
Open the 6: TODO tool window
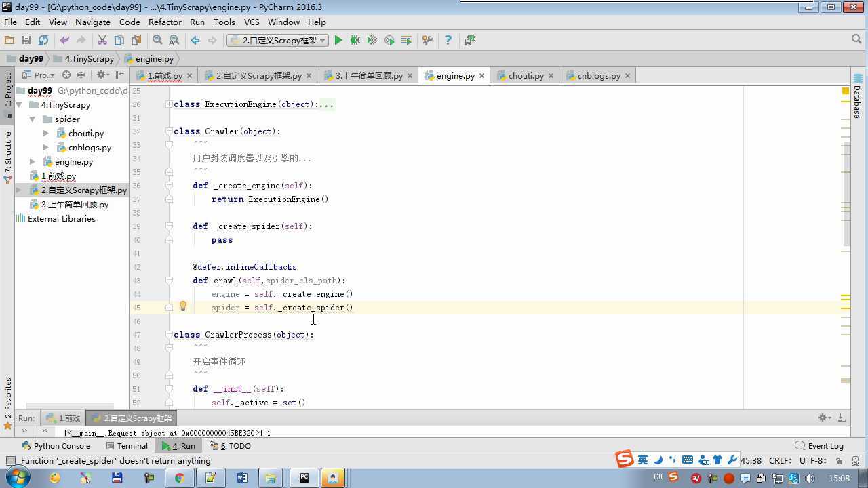coord(231,446)
